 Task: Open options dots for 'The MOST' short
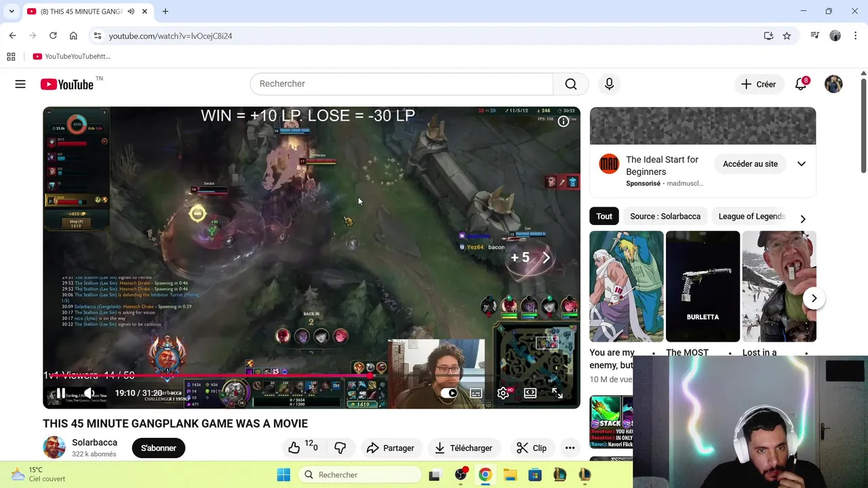[730, 353]
